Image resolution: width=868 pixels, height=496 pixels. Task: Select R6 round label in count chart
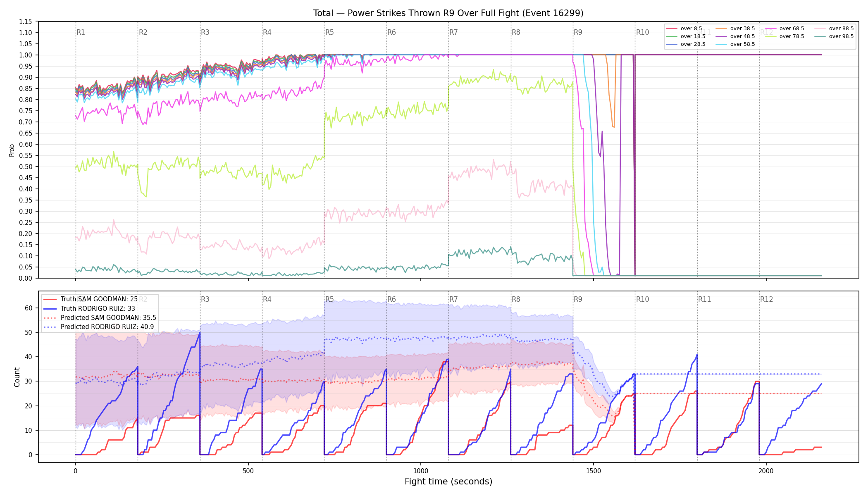(x=391, y=299)
